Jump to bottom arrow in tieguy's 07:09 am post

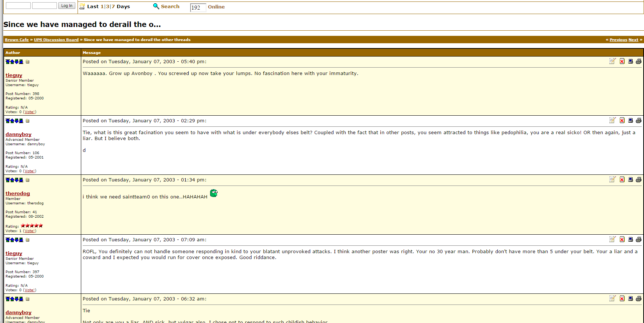tap(21, 240)
